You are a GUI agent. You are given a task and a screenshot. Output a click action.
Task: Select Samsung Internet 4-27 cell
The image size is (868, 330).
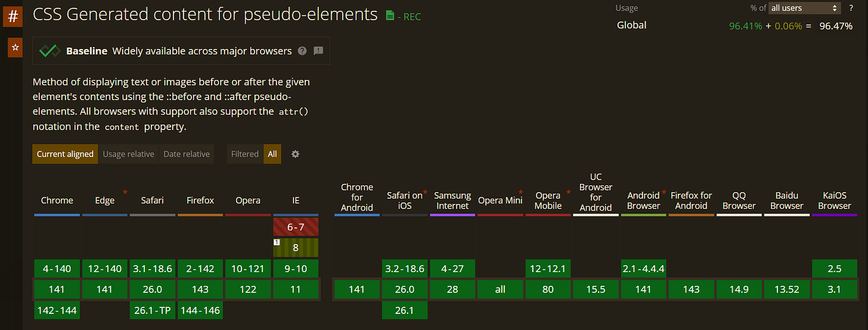pos(452,269)
